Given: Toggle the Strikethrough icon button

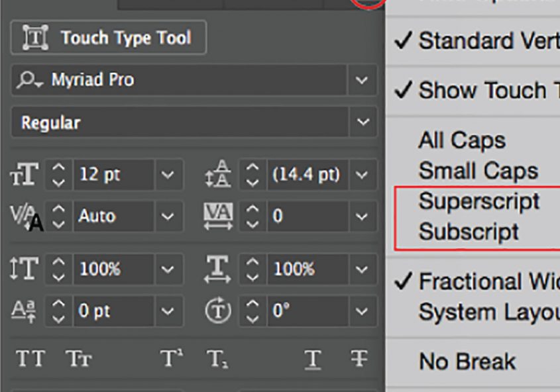Looking at the screenshot, I should click(358, 360).
